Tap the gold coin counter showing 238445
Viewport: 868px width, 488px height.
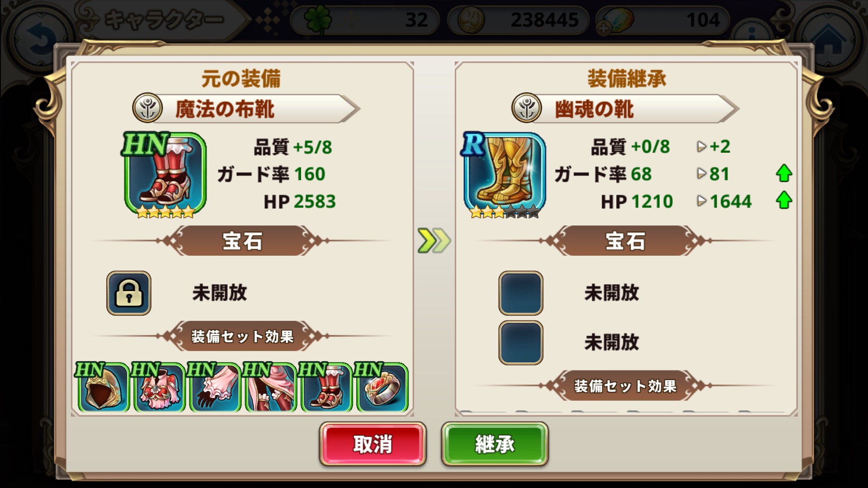[518, 20]
